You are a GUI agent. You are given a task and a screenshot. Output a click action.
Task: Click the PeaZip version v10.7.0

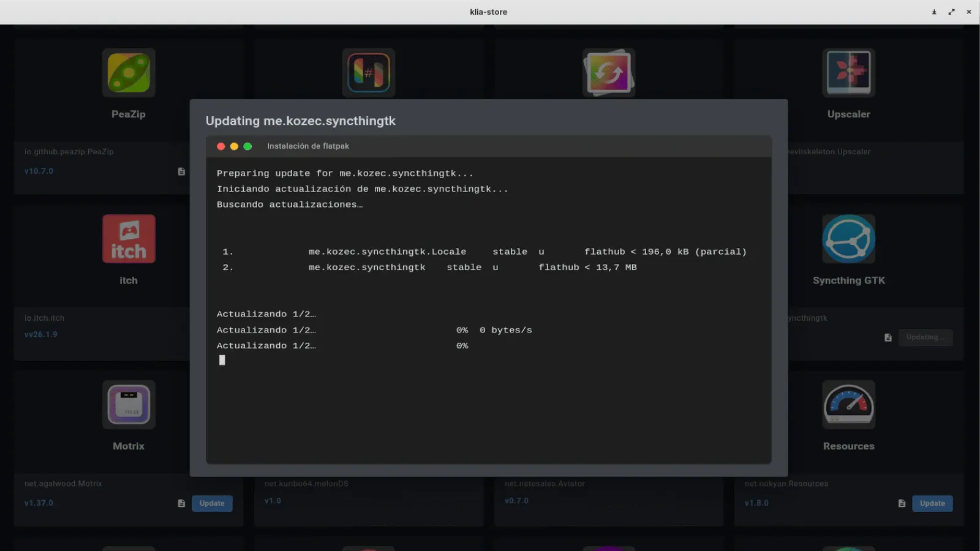(39, 171)
